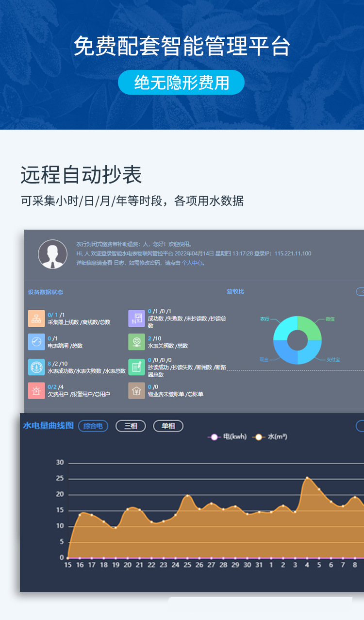Click the 绝无隐形费用 pill button
Image resolution: width=364 pixels, height=620 pixels.
(x=181, y=83)
